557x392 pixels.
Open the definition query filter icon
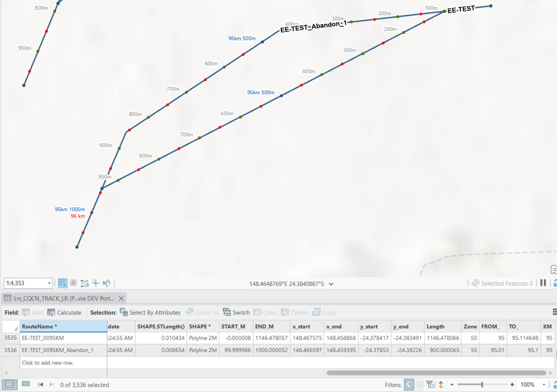429,385
